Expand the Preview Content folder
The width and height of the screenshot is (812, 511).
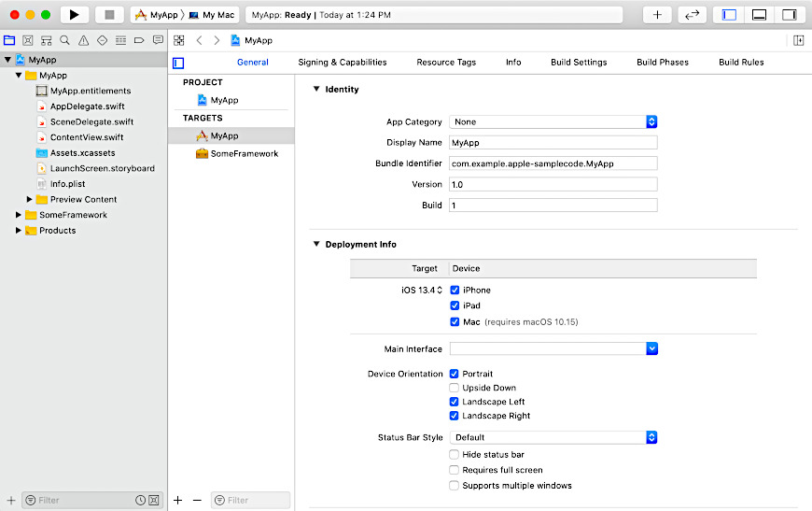[30, 199]
